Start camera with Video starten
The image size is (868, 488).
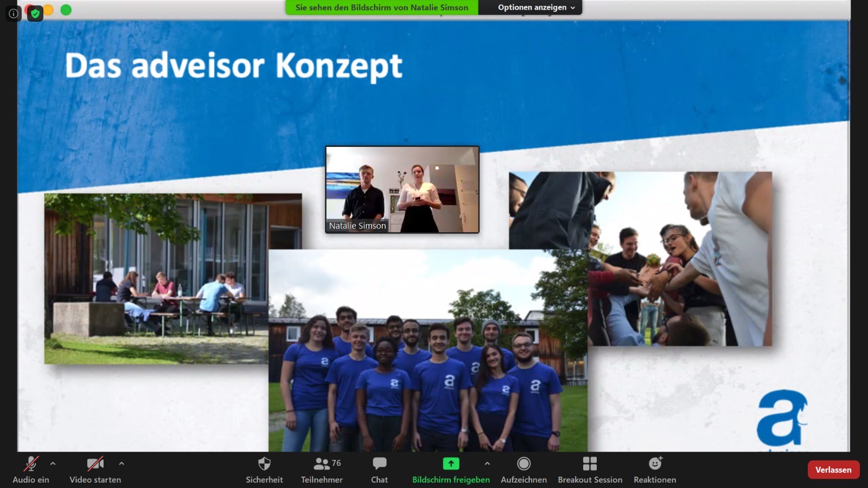click(x=95, y=470)
